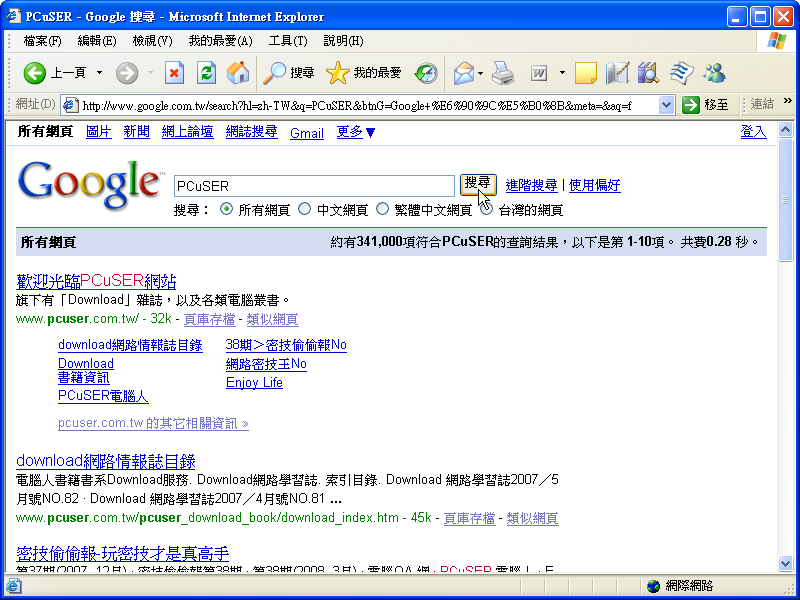The width and height of the screenshot is (800, 600).
Task: Click the Edit with Word icon
Action: click(539, 73)
